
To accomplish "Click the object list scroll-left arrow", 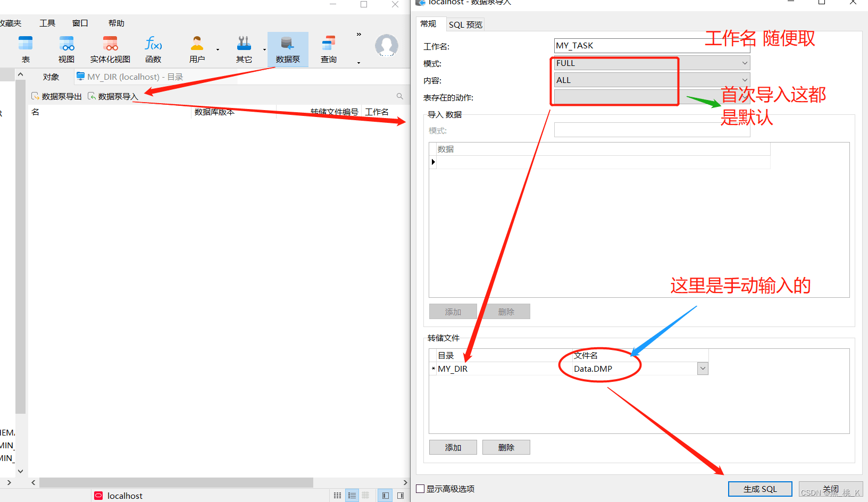I will [x=34, y=482].
